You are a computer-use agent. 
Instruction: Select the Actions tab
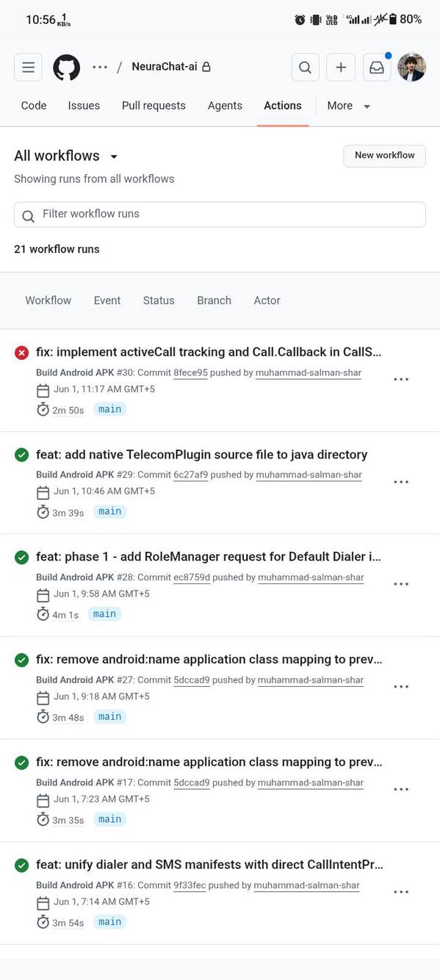[283, 106]
